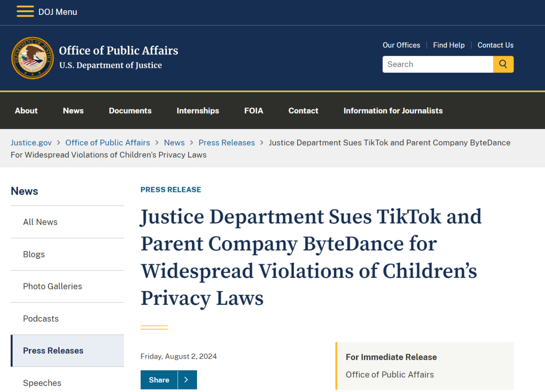The width and height of the screenshot is (545, 392).
Task: Open the Internships nav item
Action: [x=198, y=111]
